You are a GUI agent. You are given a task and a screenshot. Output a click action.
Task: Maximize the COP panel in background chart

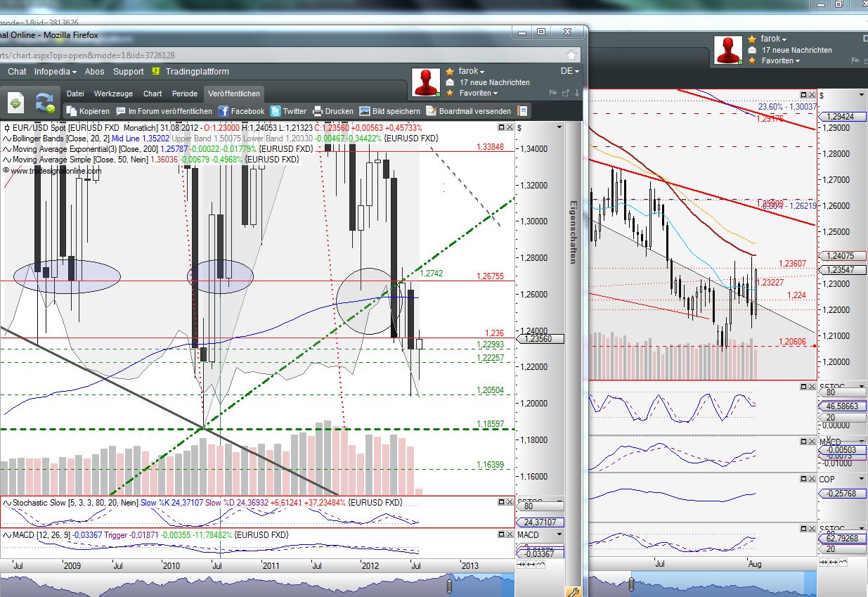(803, 480)
